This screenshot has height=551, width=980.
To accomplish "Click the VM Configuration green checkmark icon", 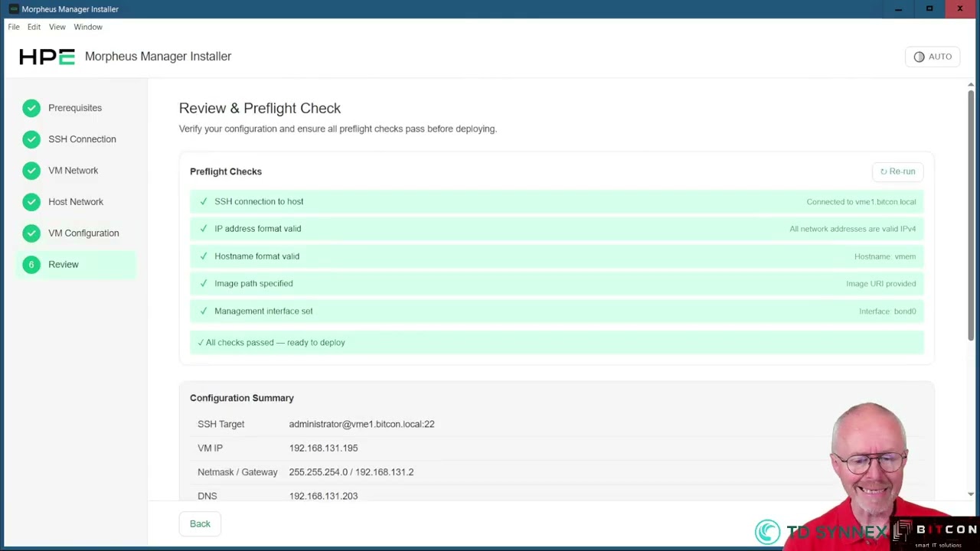I will 31,233.
